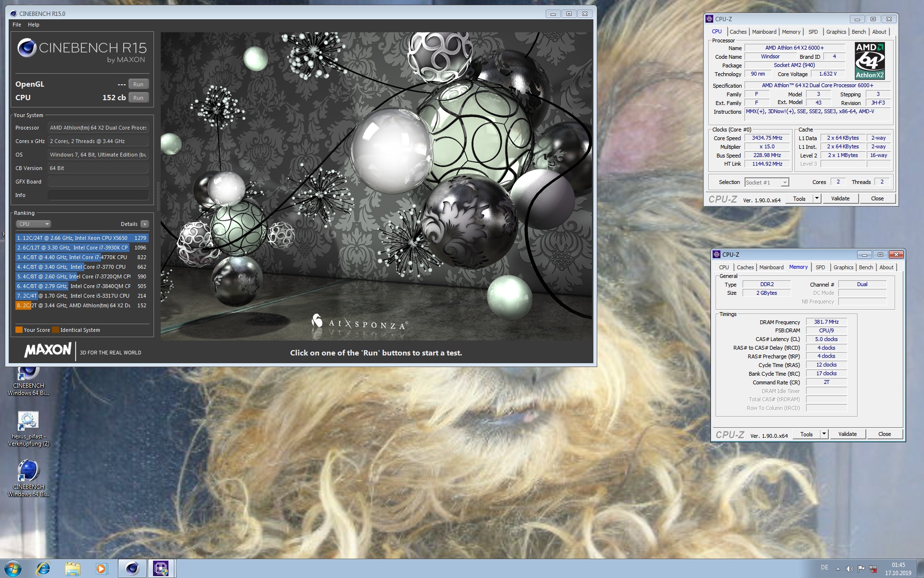Select ranking row Intel Core i7-4770K
The image size is (924, 578).
(x=82, y=257)
